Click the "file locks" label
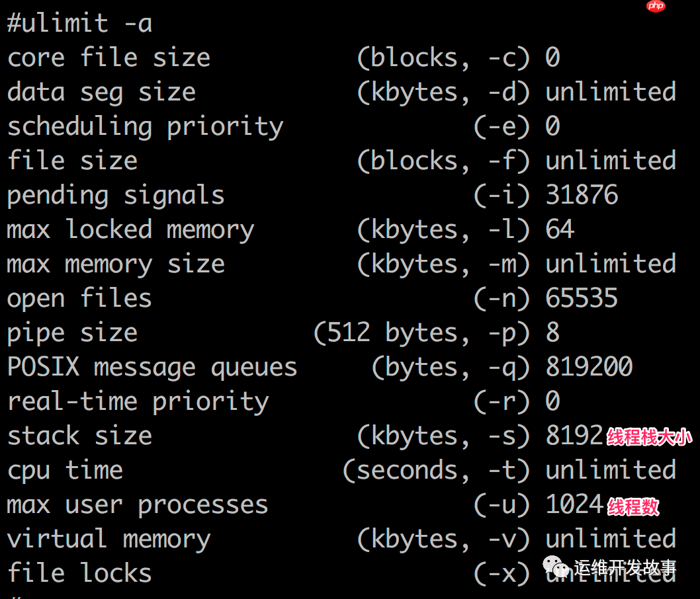This screenshot has width=700, height=599. tap(79, 574)
